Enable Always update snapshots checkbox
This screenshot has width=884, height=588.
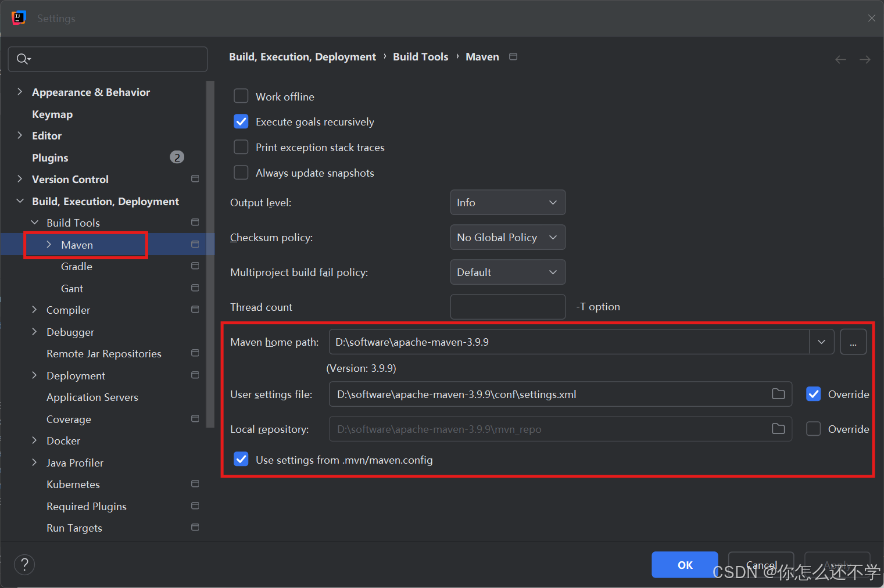[241, 173]
